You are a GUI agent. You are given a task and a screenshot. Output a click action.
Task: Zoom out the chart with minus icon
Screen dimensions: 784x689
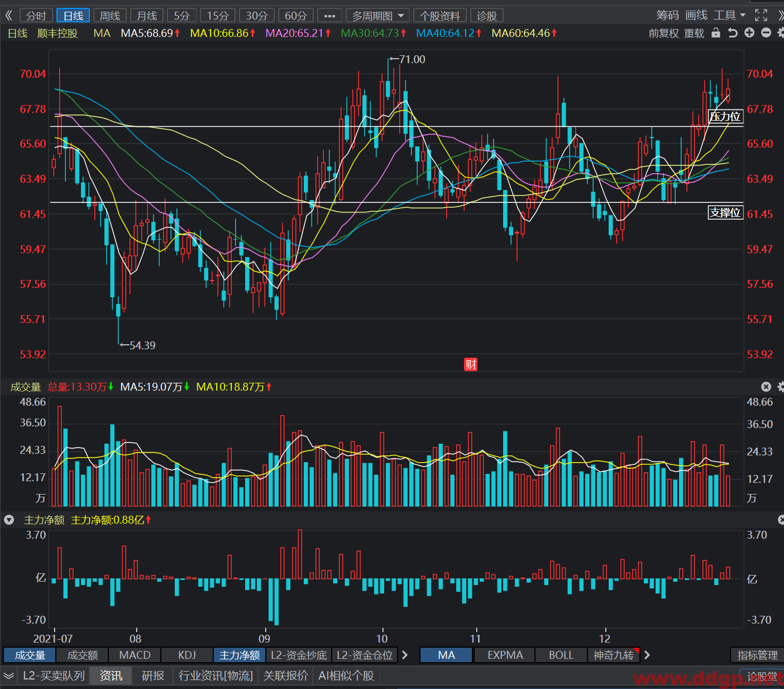766,33
